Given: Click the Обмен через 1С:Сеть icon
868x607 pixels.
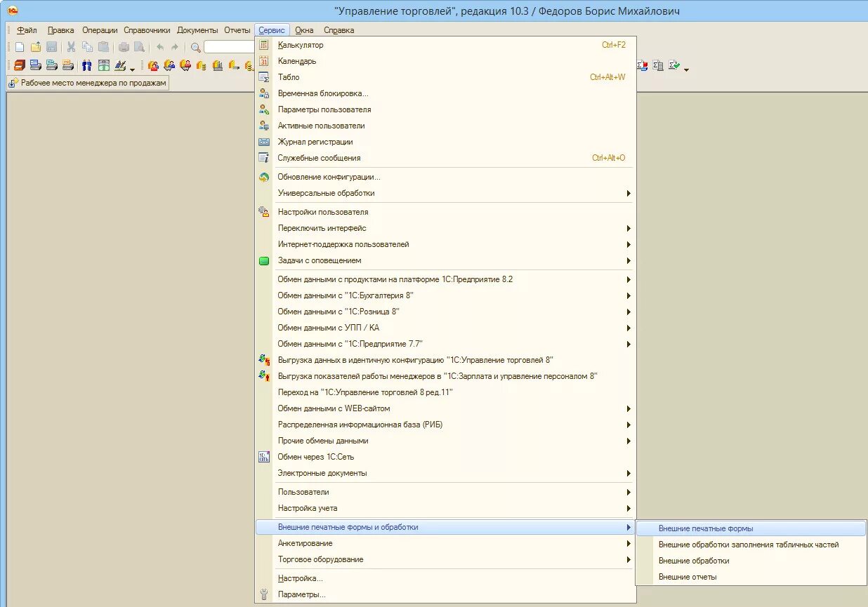Looking at the screenshot, I should 264,457.
